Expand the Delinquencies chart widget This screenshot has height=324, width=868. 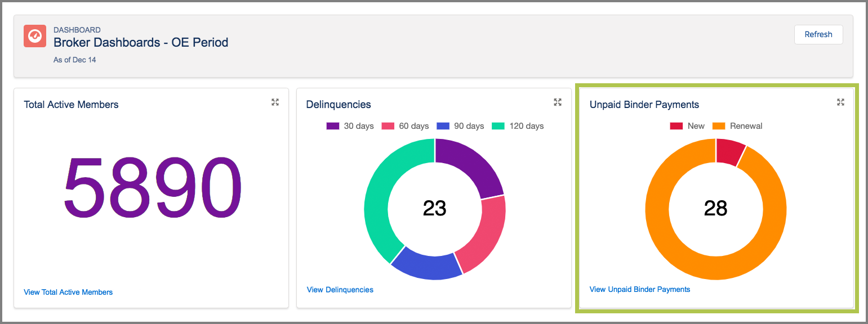point(558,102)
